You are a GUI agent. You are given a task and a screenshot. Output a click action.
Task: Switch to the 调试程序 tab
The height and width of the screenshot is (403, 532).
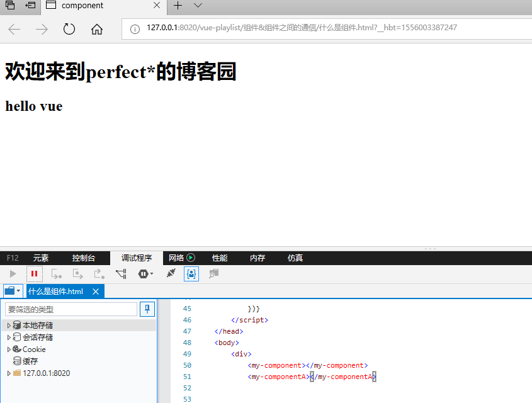point(137,258)
